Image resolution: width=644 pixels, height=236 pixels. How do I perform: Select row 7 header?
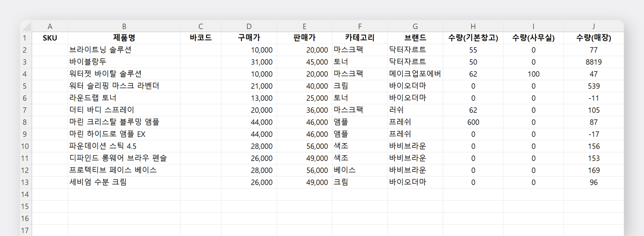click(26, 110)
